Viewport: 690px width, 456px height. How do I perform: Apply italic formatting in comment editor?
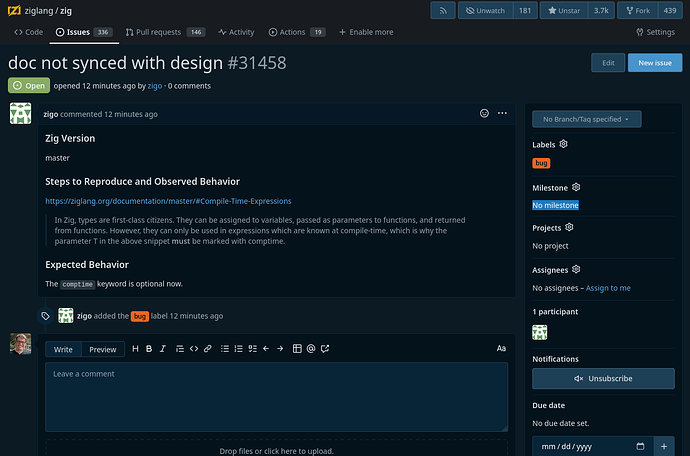pos(162,349)
